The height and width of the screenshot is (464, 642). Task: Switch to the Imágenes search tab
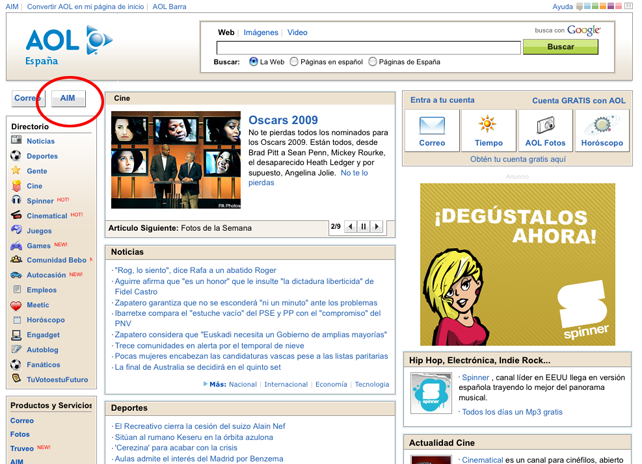[260, 32]
